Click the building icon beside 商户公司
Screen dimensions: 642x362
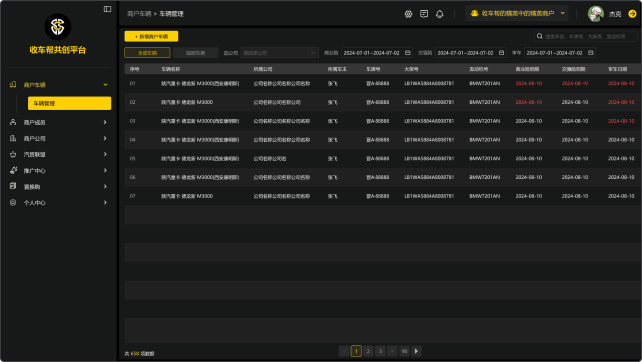pyautogui.click(x=13, y=138)
